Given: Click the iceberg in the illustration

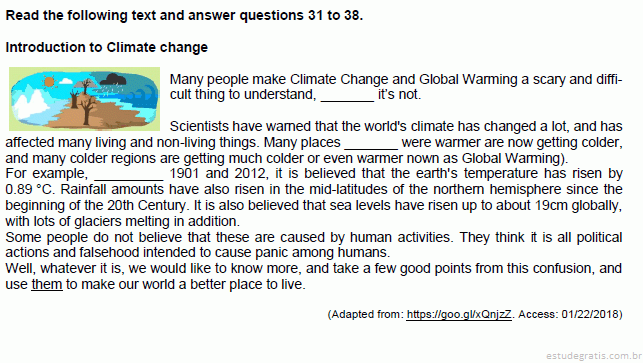Looking at the screenshot, I should tap(30, 103).
